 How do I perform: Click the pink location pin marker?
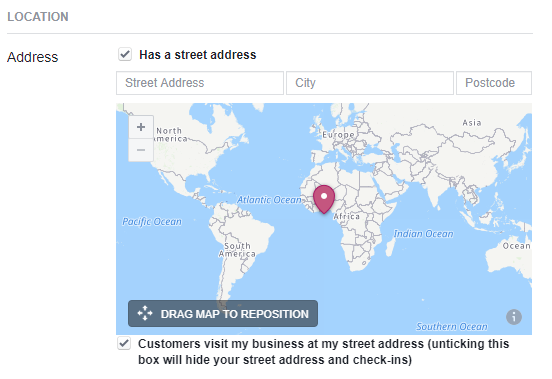(x=324, y=199)
